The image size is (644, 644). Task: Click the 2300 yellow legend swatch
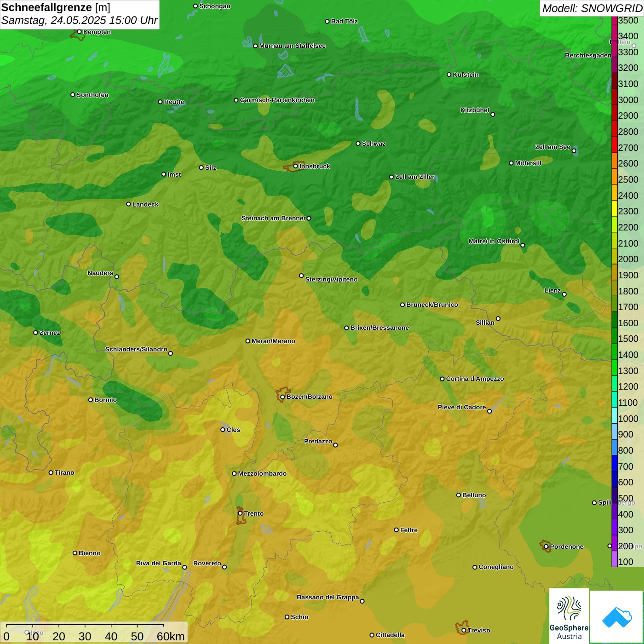coord(615,208)
